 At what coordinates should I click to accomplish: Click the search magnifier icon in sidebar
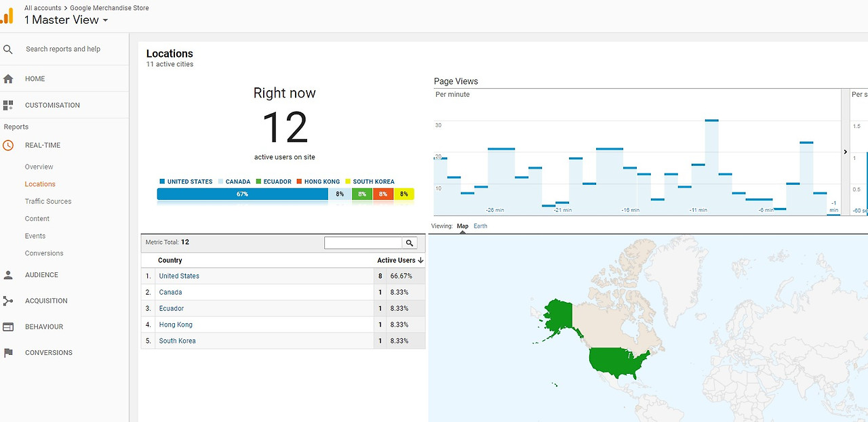point(8,49)
